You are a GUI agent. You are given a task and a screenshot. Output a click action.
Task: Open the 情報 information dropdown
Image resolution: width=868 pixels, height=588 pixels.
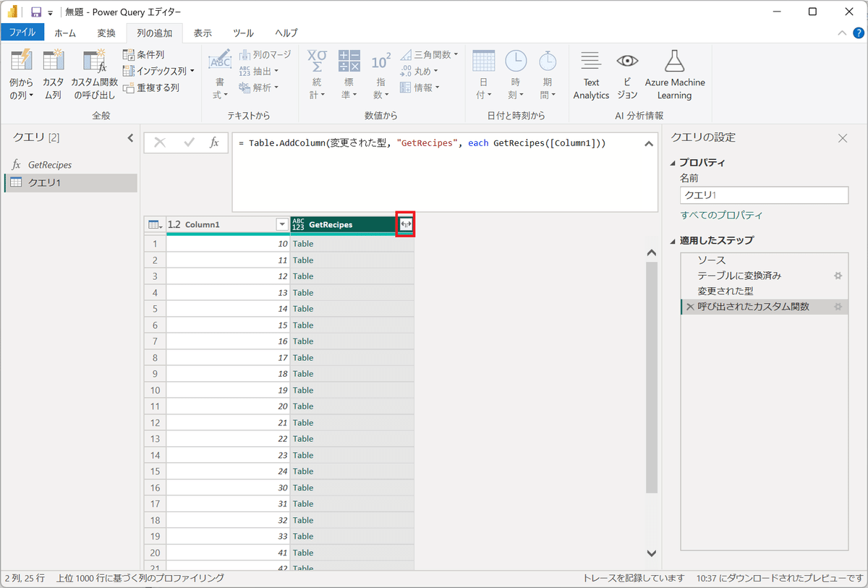(420, 88)
